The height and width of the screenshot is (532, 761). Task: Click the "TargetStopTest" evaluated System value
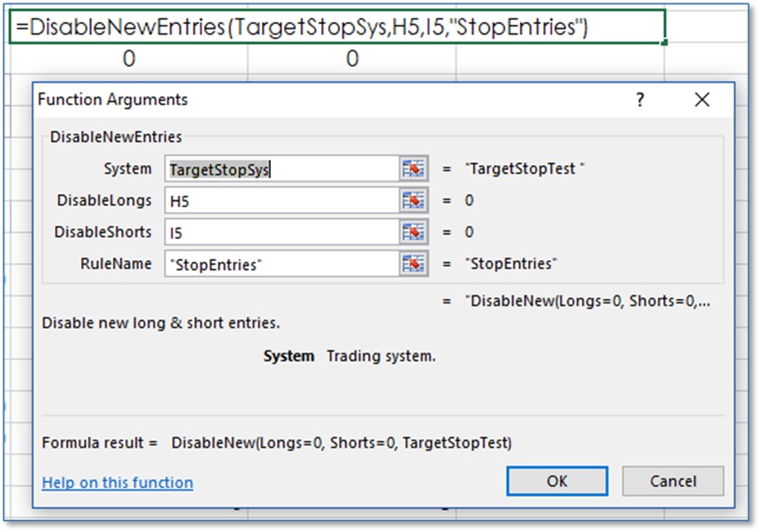point(525,169)
